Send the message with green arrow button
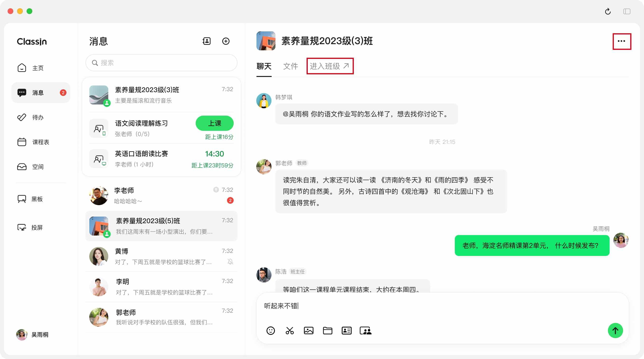 [x=615, y=331]
